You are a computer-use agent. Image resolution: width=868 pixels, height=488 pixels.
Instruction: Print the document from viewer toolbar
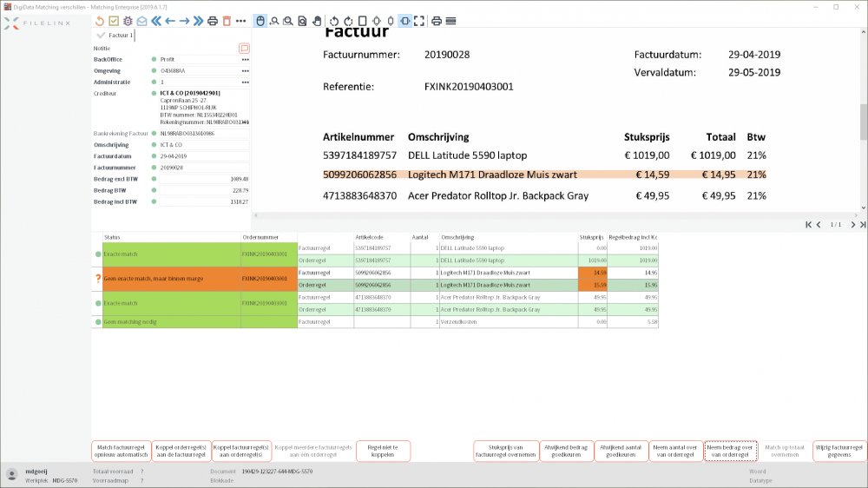(x=437, y=21)
